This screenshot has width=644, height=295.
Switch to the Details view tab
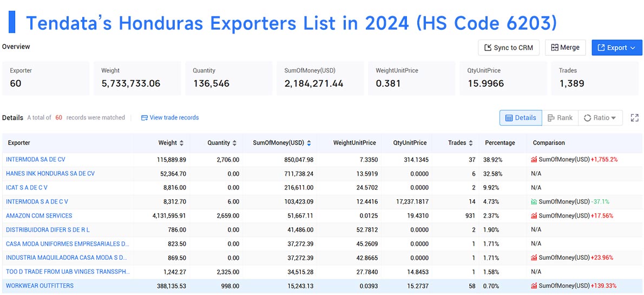point(521,118)
